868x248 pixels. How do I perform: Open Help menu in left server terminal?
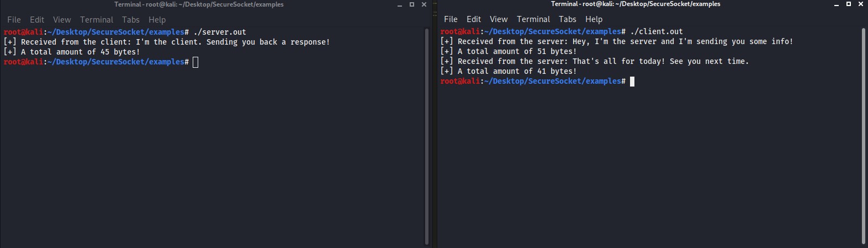(157, 20)
